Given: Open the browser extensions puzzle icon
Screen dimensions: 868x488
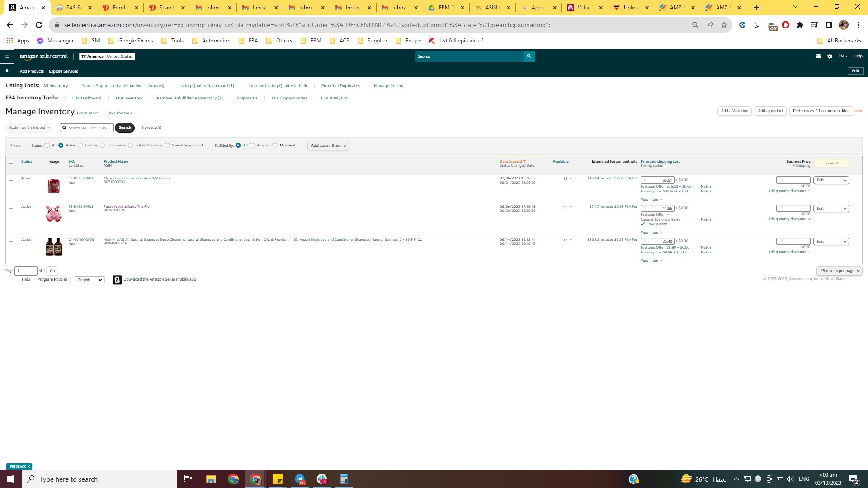Looking at the screenshot, I should 800,25.
